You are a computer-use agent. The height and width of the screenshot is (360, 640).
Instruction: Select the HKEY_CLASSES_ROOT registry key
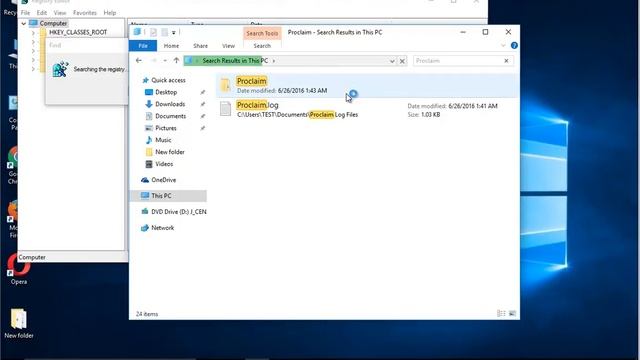(78, 32)
